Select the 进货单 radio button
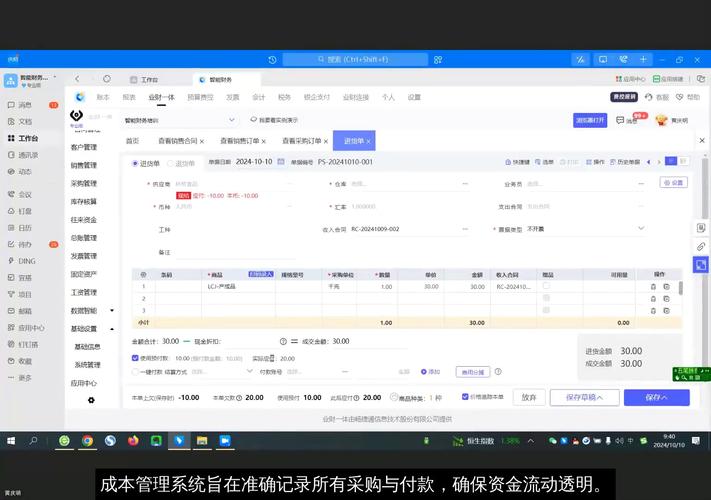This screenshot has height=500, width=711. click(x=135, y=163)
